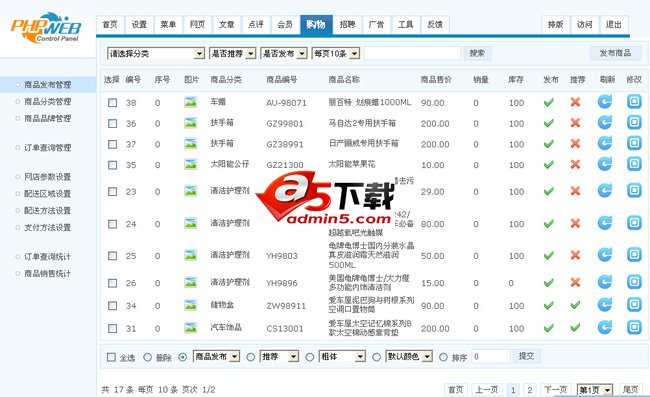Click refresh icon for product GZ21300
This screenshot has height=397, width=650.
pyautogui.click(x=605, y=164)
